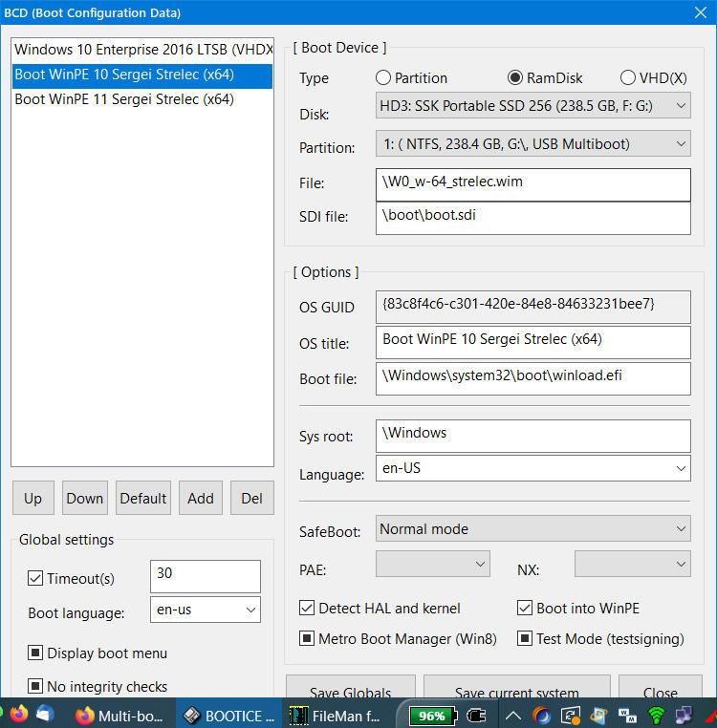This screenshot has height=728, width=717.
Task: Toggle Detect HAL and kernel checkbox
Action: click(x=307, y=608)
